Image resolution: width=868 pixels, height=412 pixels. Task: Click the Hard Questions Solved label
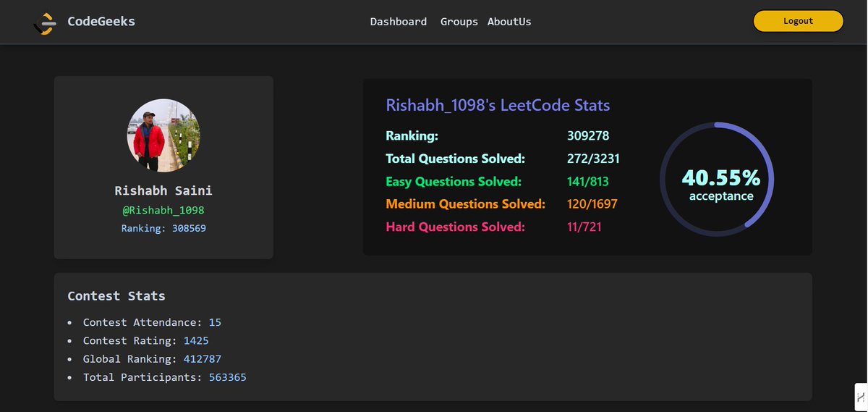pyautogui.click(x=455, y=227)
